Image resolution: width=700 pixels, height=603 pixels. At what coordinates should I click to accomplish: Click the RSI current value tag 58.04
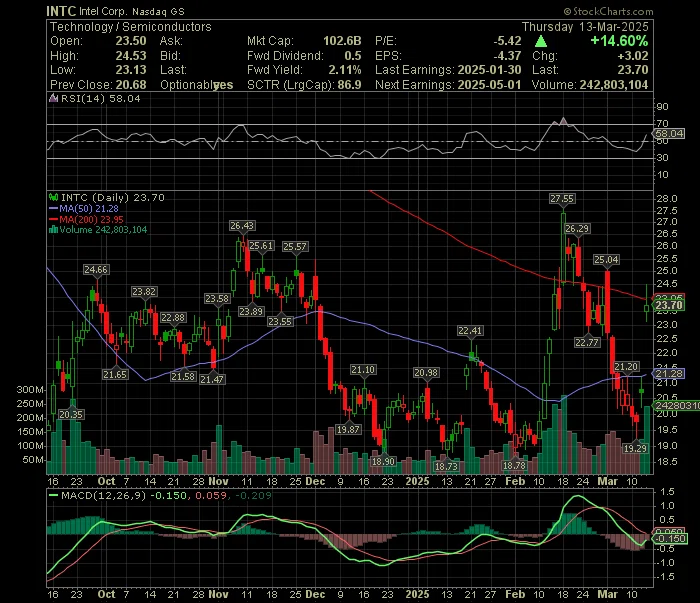click(669, 133)
